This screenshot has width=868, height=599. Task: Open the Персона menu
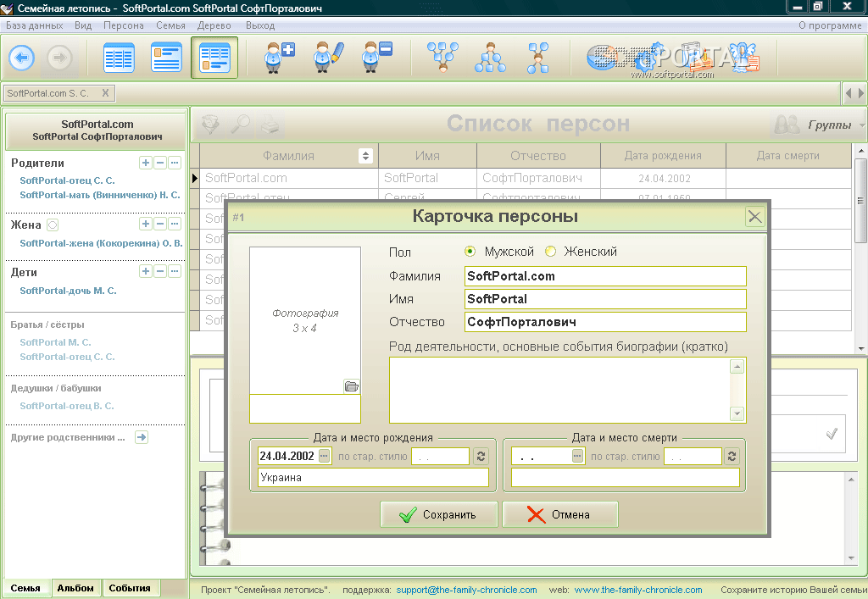click(x=124, y=25)
